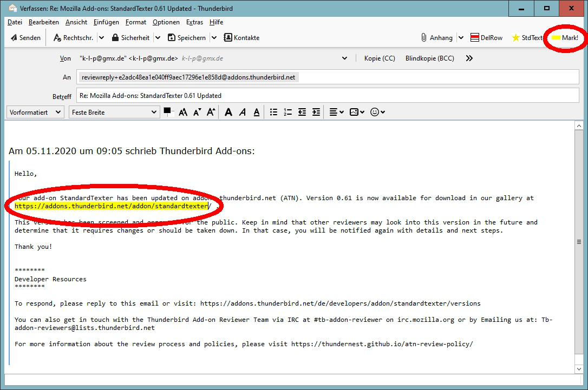588x390 pixels.
Task: Add a Blindkopie (BCC) field
Action: [x=430, y=58]
